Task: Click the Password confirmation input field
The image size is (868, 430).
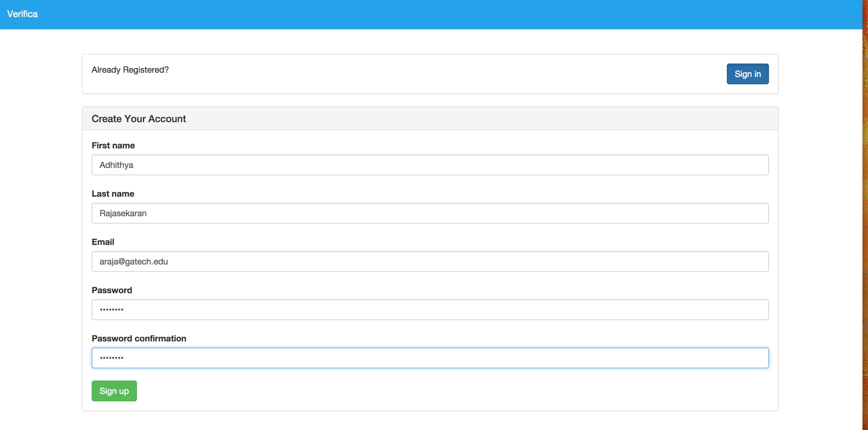Action: tap(430, 358)
